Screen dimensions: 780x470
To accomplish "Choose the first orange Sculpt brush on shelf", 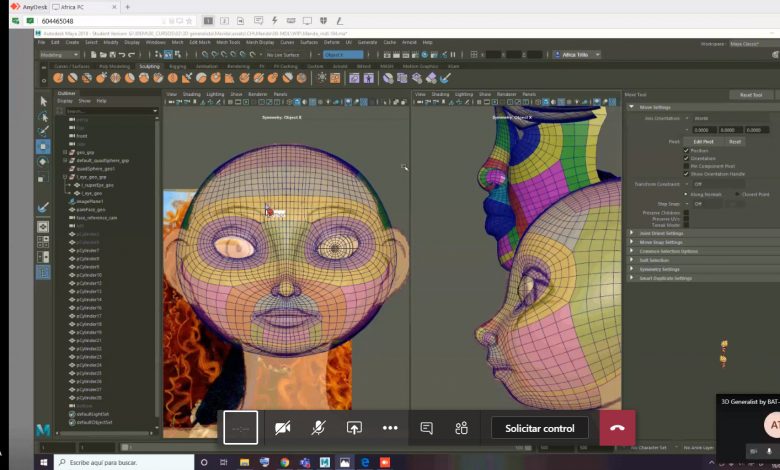I will 58,78.
